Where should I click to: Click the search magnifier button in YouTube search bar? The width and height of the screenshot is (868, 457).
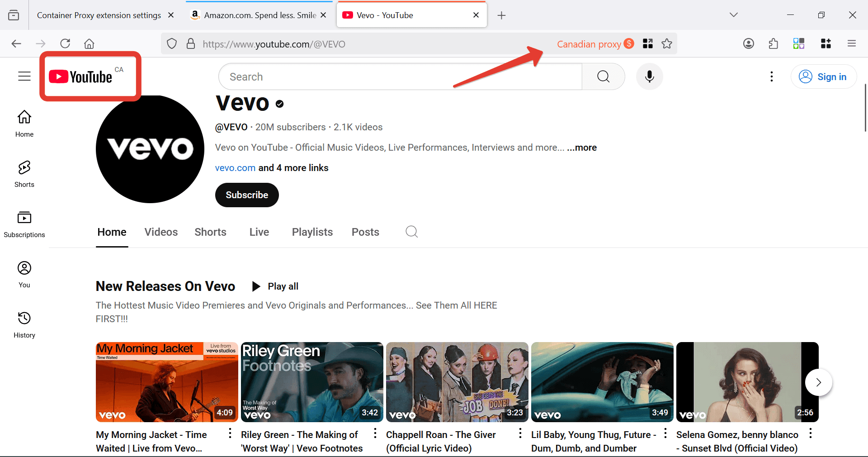pos(603,76)
